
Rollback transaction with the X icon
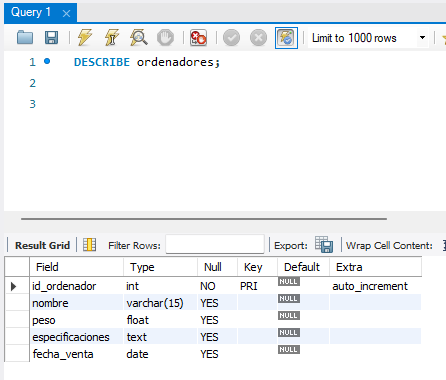coord(258,38)
